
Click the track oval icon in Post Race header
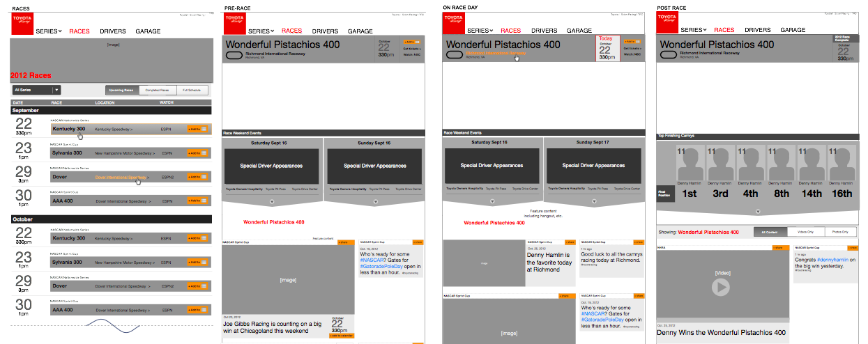pyautogui.click(x=668, y=54)
